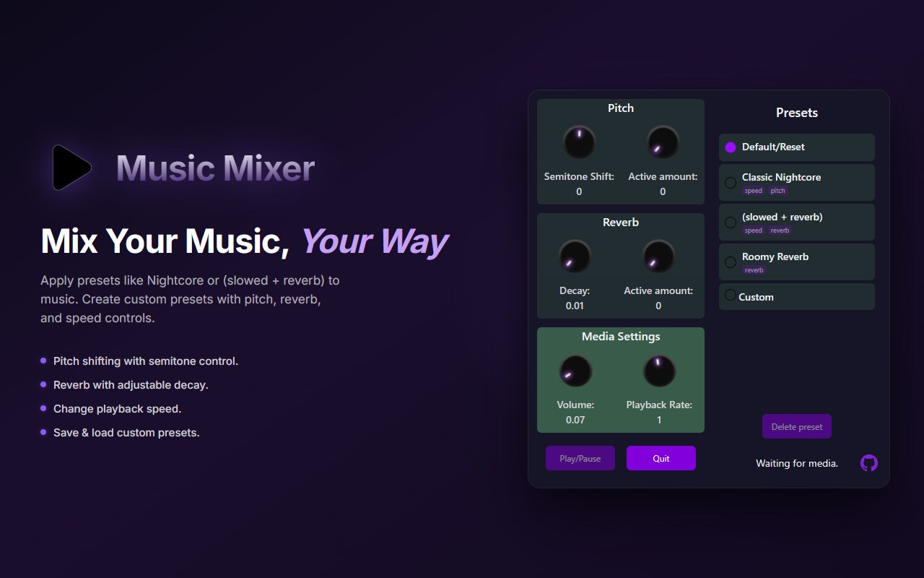Click the Pitch Active amount knob
The width and height of the screenshot is (924, 578).
click(662, 142)
